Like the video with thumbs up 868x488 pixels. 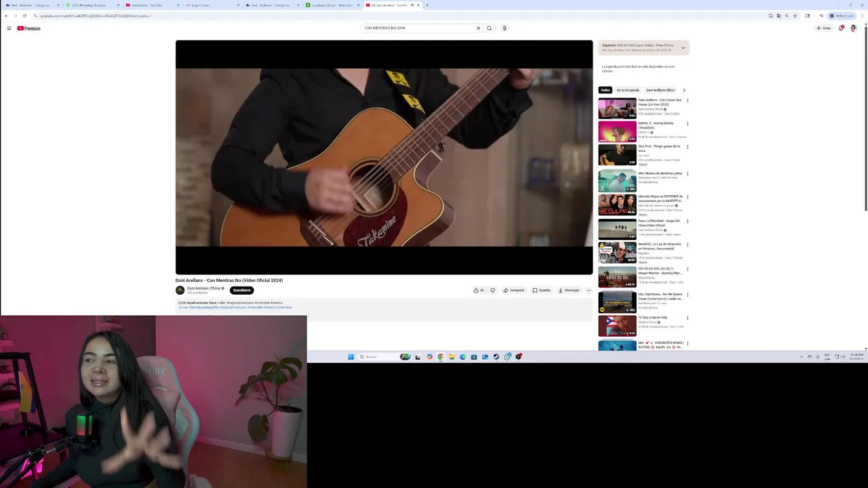point(479,290)
